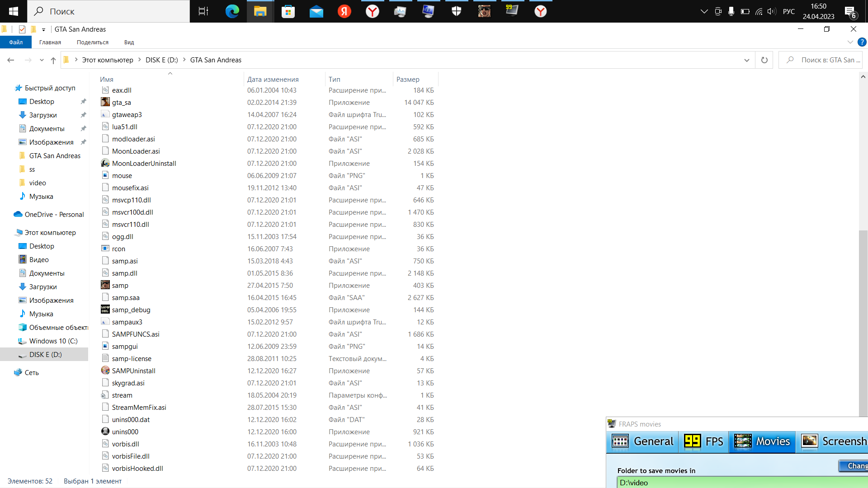Viewport: 868px width, 488px height.
Task: Select the samp_debug application icon
Action: (105, 310)
